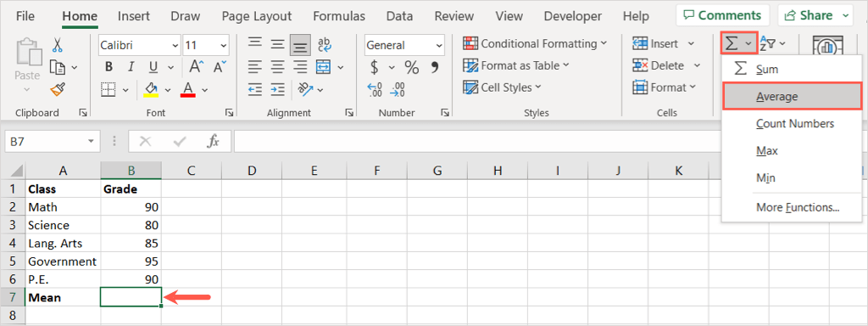Open Format as Table gallery

point(516,65)
